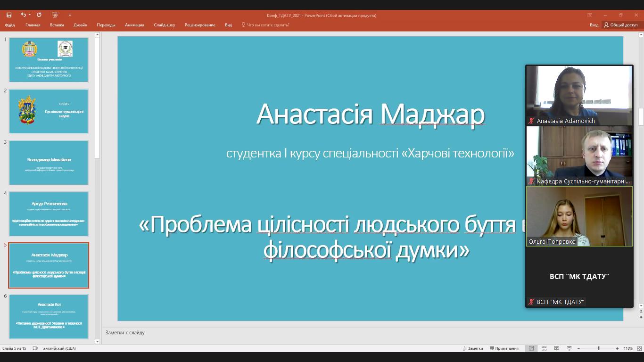Switch to Slide Sorter view
644x362 pixels.
coord(544,348)
